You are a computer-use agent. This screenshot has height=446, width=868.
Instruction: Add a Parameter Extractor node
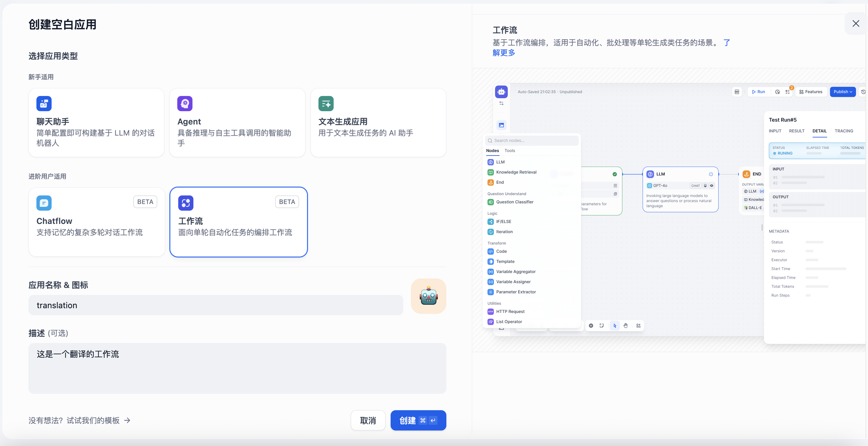[x=516, y=292]
